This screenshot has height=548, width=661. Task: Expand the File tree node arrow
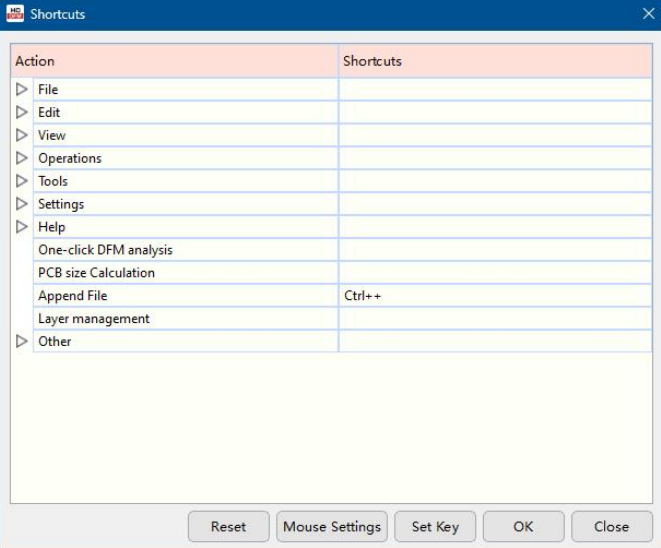(x=22, y=89)
